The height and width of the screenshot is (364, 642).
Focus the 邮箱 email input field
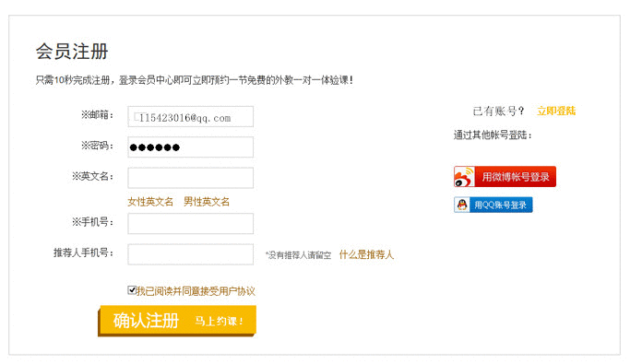coord(190,116)
